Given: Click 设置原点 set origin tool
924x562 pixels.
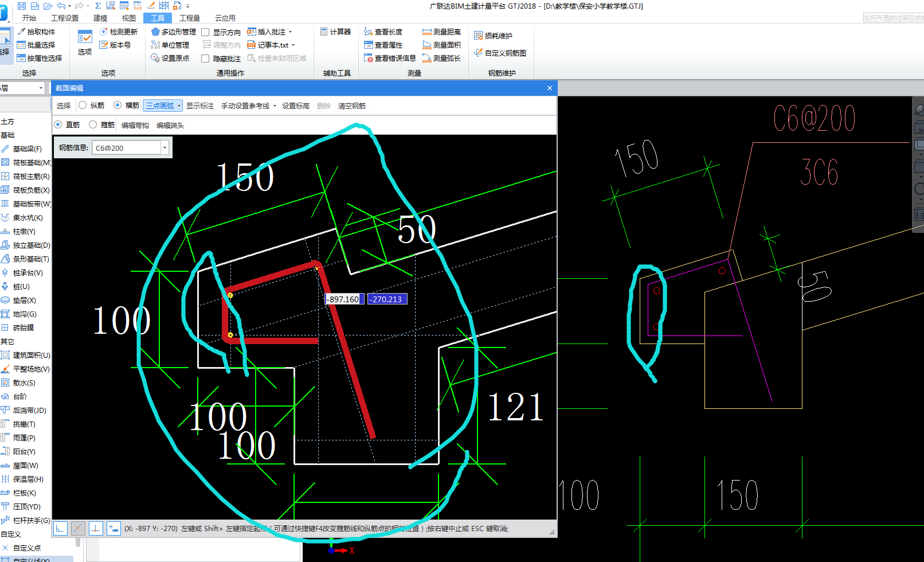Looking at the screenshot, I should pos(170,58).
